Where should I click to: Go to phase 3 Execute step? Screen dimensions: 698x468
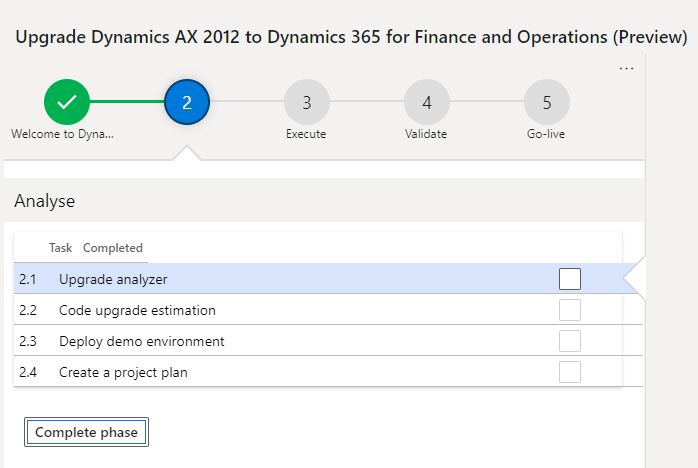pyautogui.click(x=307, y=102)
